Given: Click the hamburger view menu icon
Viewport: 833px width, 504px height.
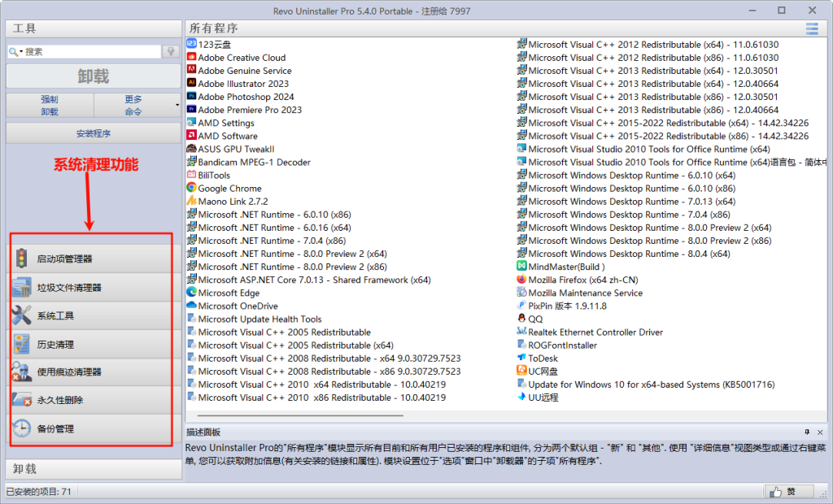Looking at the screenshot, I should [811, 28].
